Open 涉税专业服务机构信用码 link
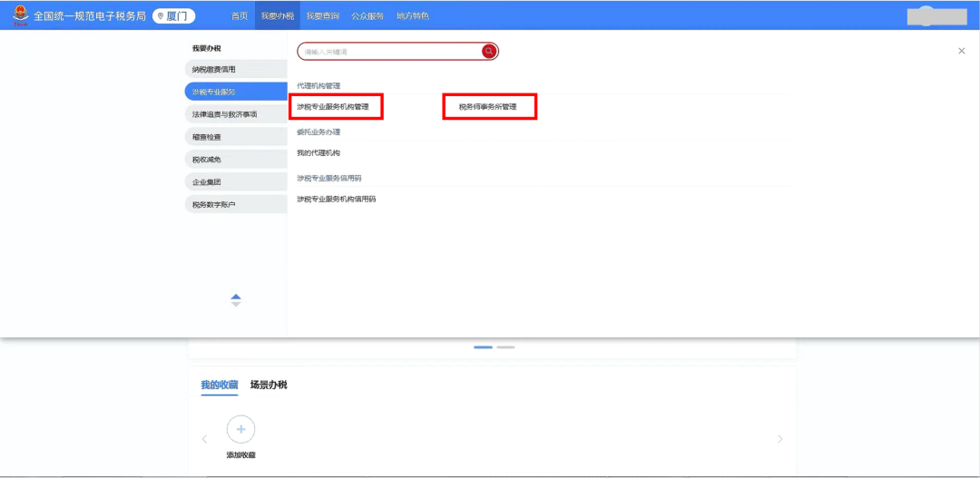This screenshot has width=980, height=478. [x=337, y=199]
